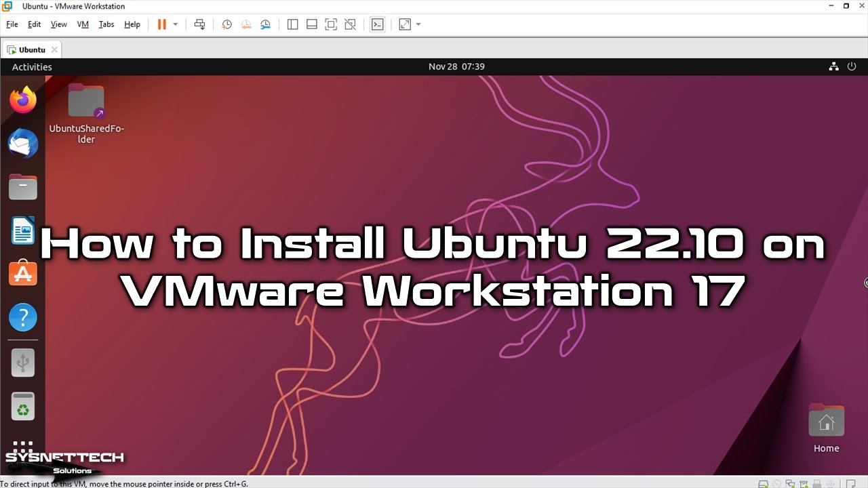Close the Ubuntu tab
Viewport: 868px width, 488px height.
click(54, 49)
